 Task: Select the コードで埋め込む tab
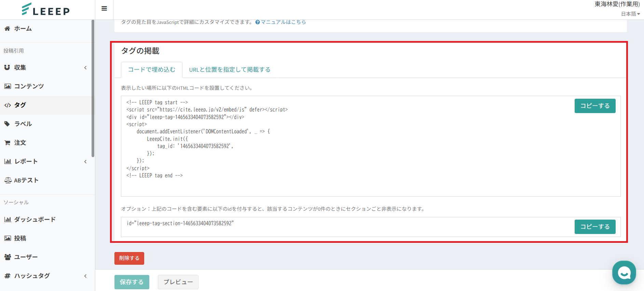[x=152, y=70]
